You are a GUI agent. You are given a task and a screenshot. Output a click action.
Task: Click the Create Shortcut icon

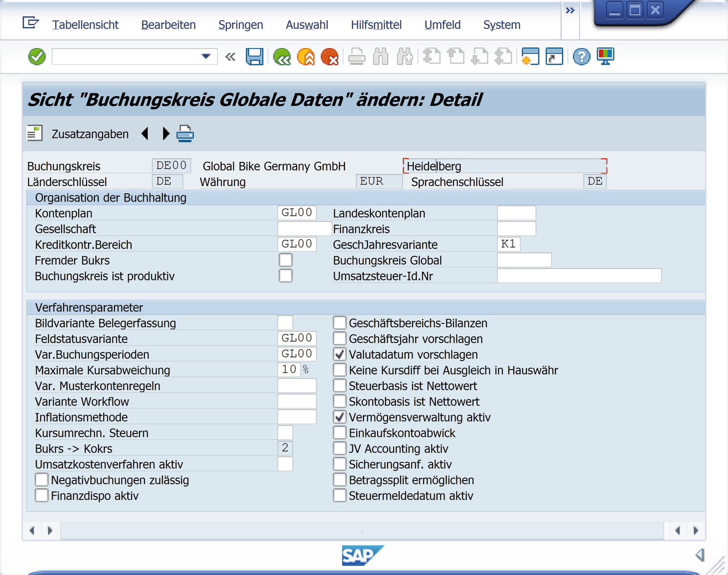[x=554, y=57]
